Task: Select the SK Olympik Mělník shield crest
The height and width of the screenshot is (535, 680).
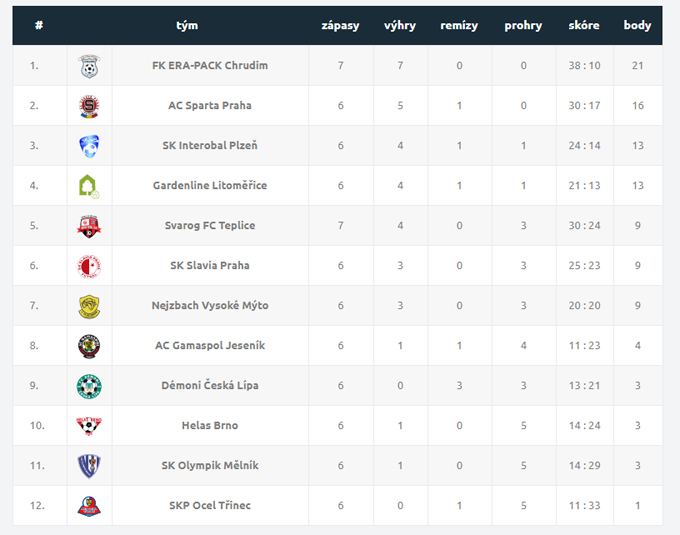Action: (x=89, y=466)
